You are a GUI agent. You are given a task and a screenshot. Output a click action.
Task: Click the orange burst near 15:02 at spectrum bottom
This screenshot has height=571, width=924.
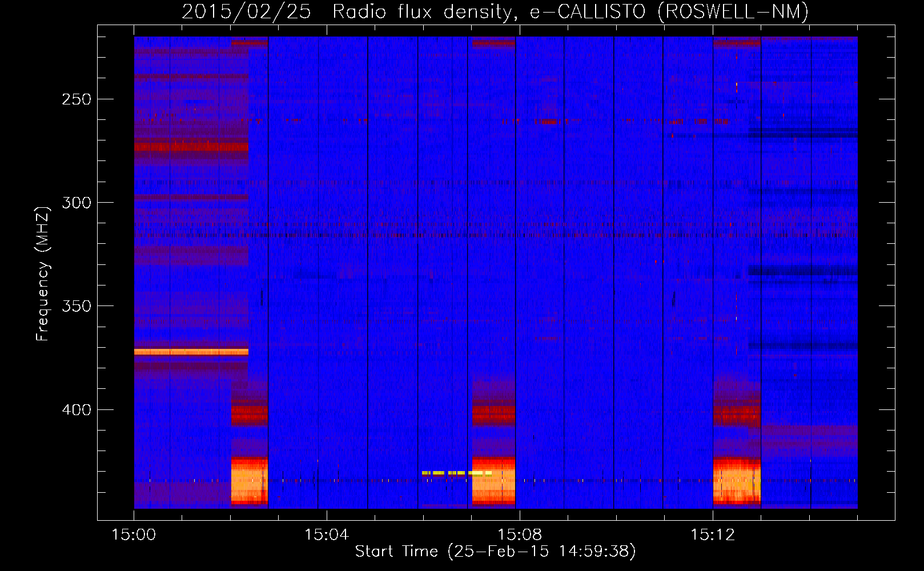(x=249, y=480)
